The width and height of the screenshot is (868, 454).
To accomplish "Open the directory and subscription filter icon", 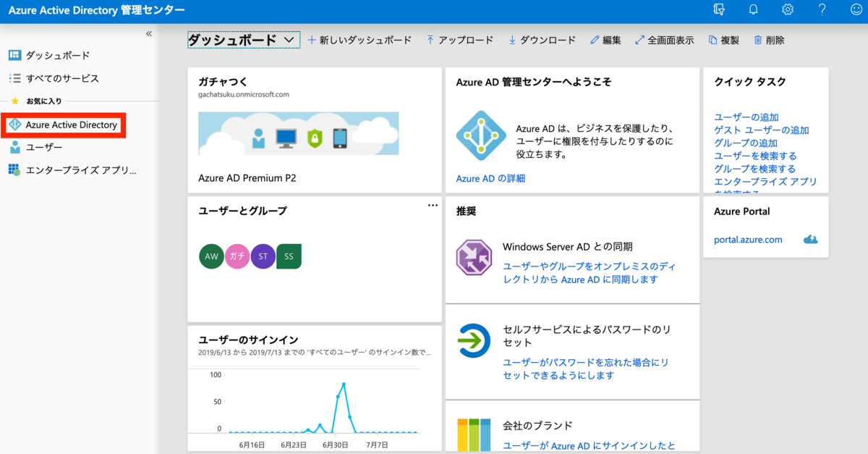I will tap(718, 9).
